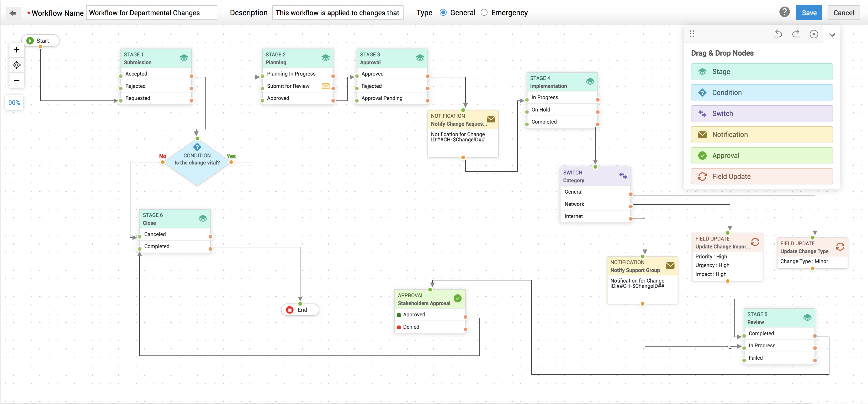Viewport: 868px width, 404px height.
Task: Click the redo arrow in the nodes panel
Action: click(x=796, y=34)
